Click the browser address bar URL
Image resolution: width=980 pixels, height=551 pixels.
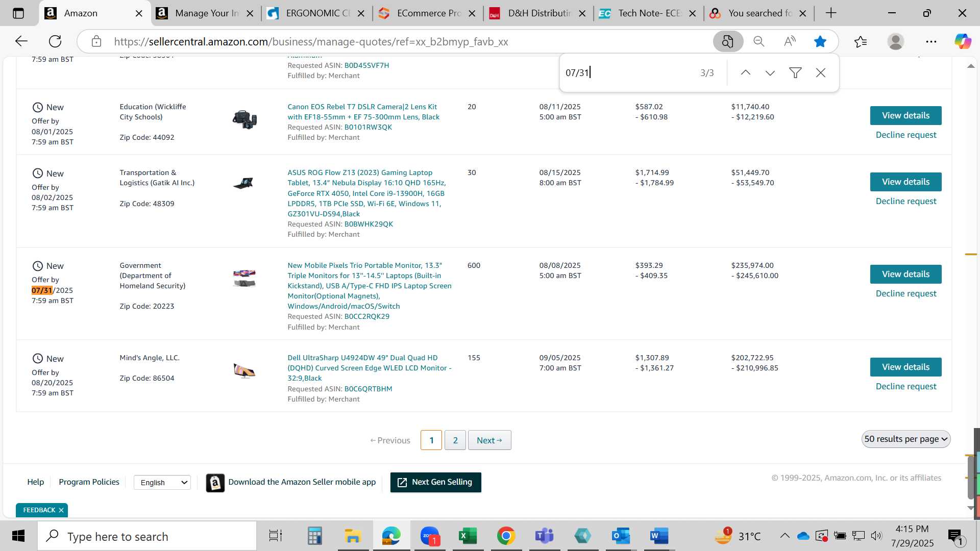click(311, 42)
